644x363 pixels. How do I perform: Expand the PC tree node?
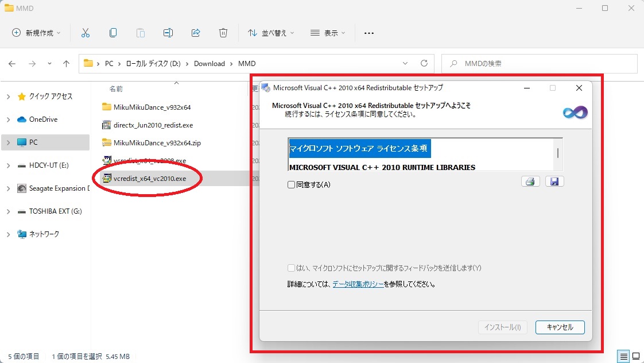click(8, 142)
